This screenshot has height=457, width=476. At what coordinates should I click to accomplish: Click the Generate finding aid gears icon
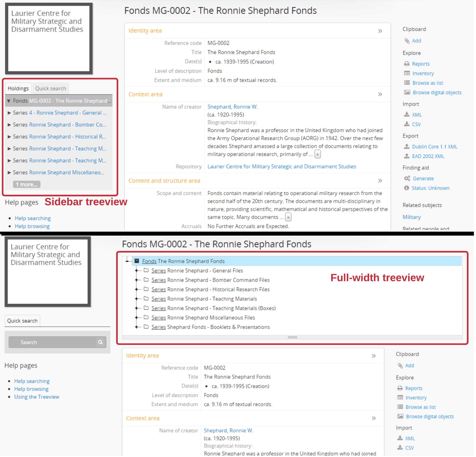407,179
